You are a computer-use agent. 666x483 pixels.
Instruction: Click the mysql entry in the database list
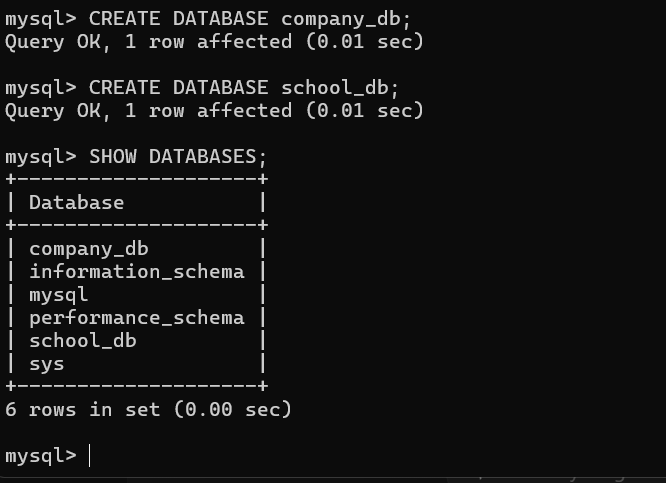click(59, 294)
